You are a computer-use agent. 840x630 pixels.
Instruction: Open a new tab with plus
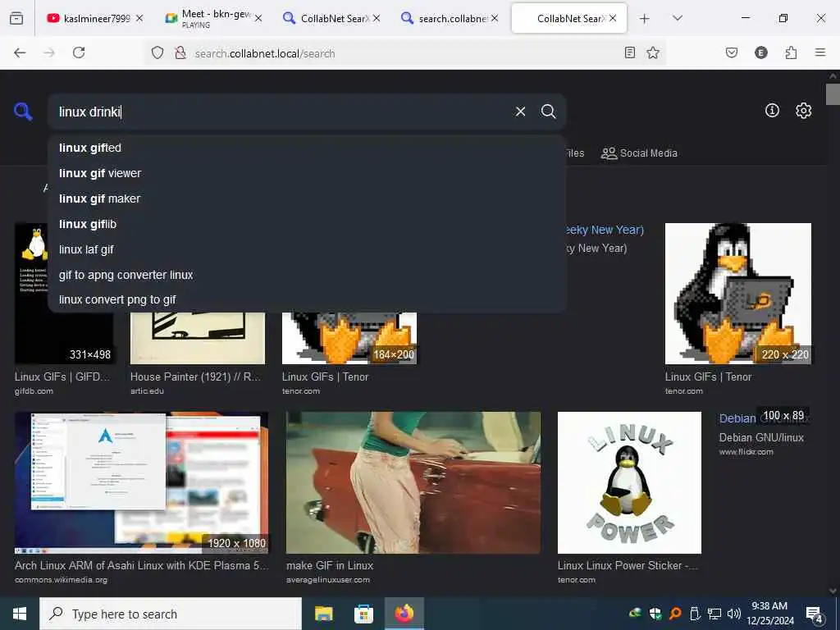[645, 19]
